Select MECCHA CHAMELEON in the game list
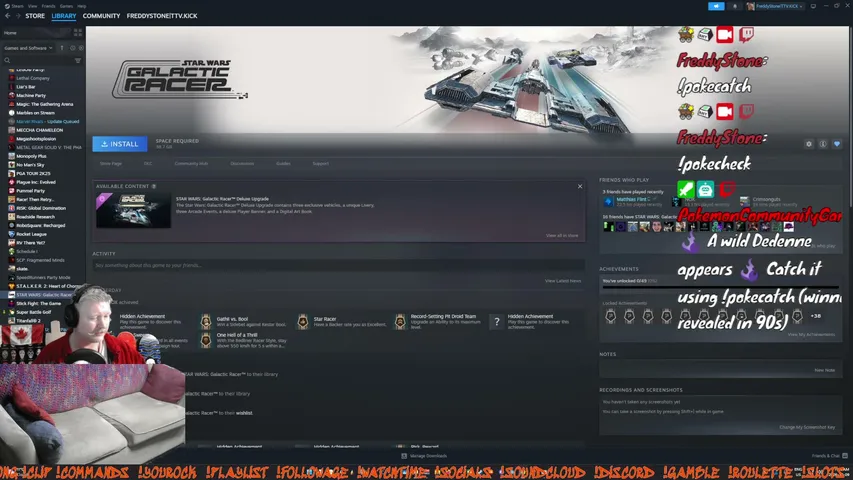Image resolution: width=853 pixels, height=480 pixels. coord(39,130)
